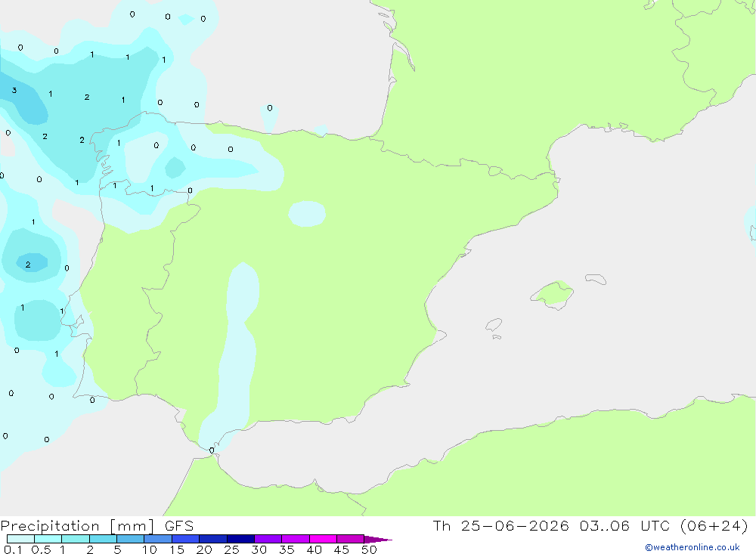Pick the 35–40 mm violet legend swatch

click(296, 539)
